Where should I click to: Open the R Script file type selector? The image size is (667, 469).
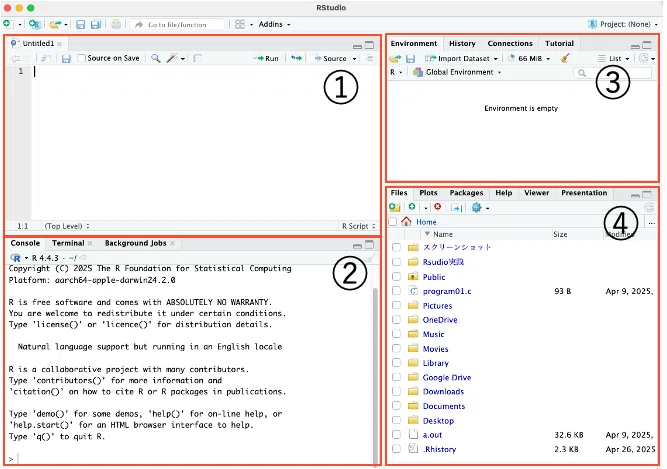359,226
